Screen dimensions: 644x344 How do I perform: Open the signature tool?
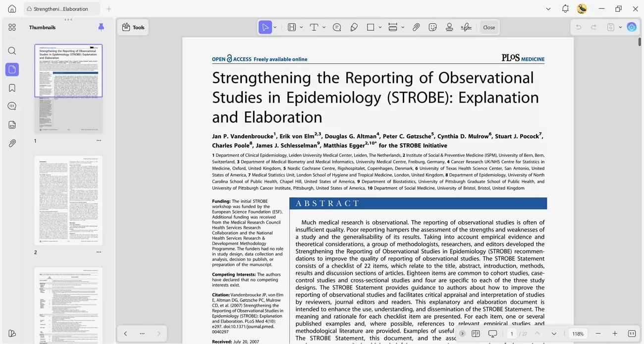[466, 27]
